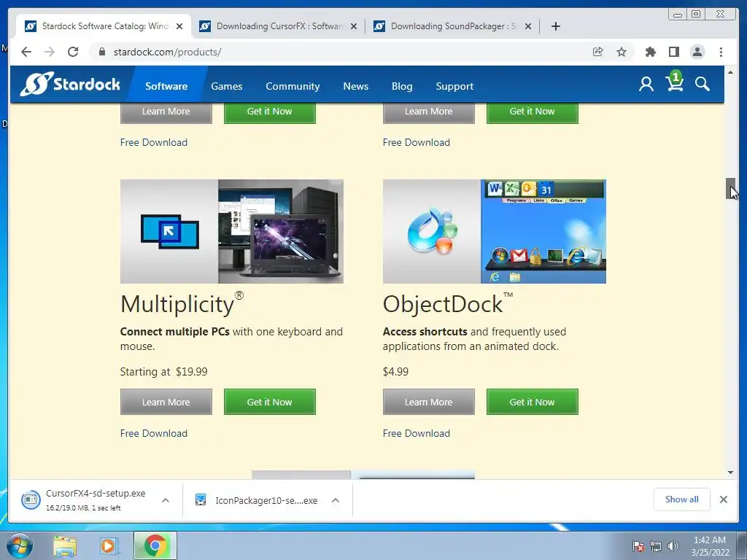Click the site search magnifier icon

click(x=702, y=85)
